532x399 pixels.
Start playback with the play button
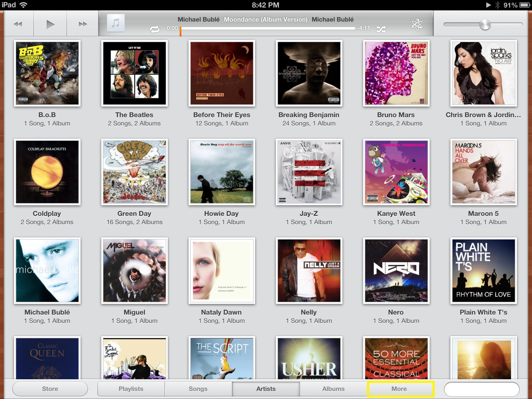[50, 24]
